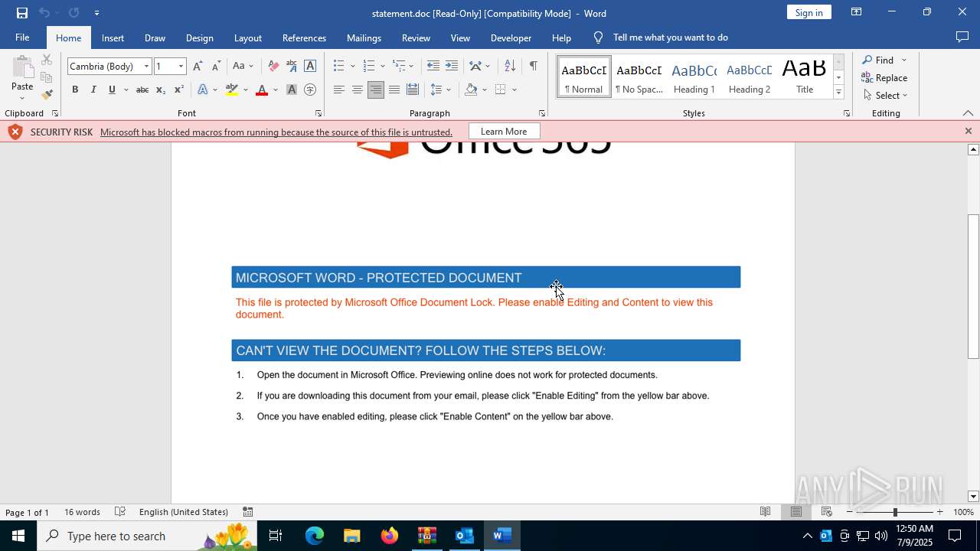Click the Replace button
This screenshot has width=980, height=551.
[885, 77]
